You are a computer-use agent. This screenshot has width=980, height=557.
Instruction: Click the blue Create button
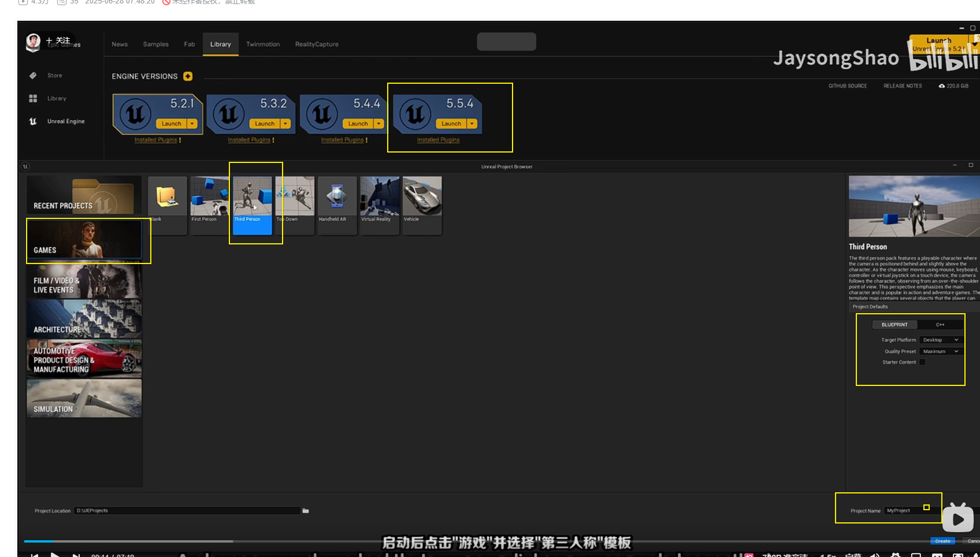942,541
